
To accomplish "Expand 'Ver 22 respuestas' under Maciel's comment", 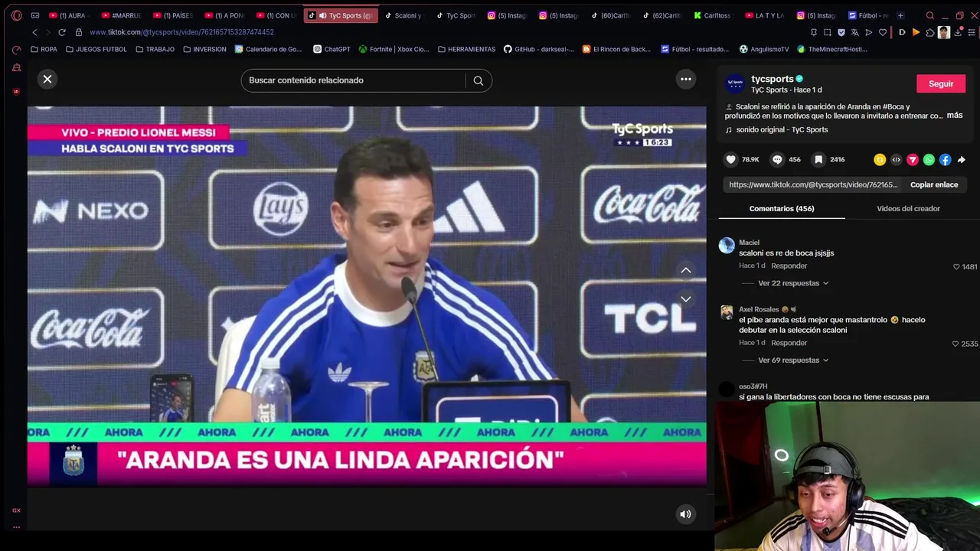I will pos(792,283).
